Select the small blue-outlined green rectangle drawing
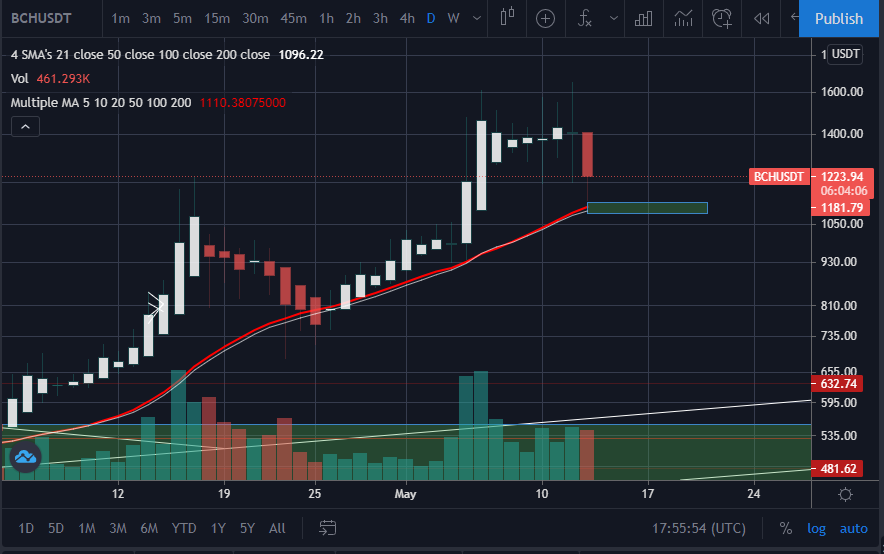The image size is (884, 554). coord(647,208)
